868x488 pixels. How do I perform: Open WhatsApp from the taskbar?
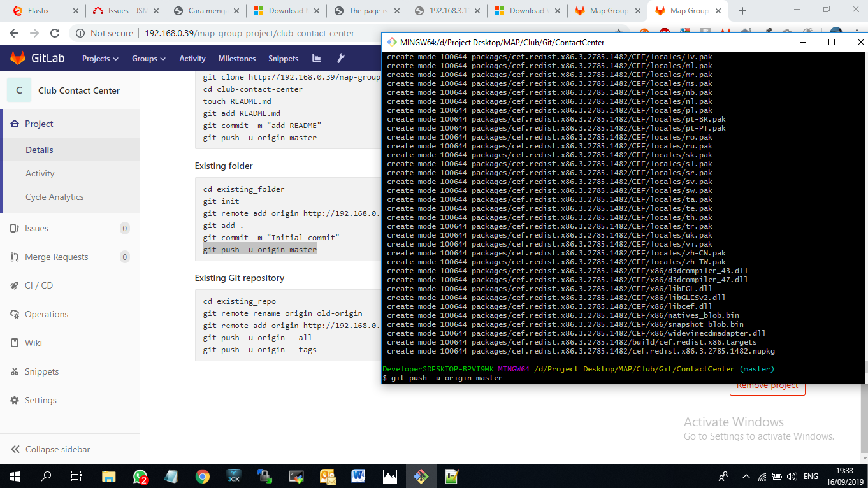[140, 476]
